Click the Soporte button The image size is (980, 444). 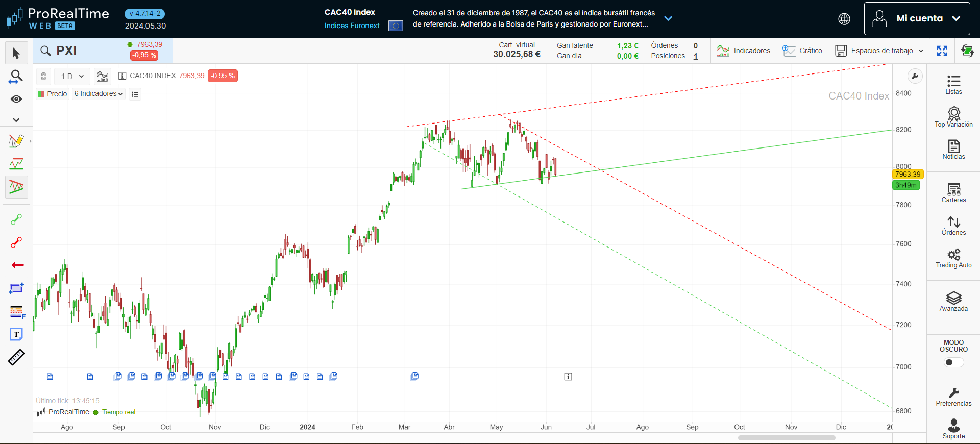(x=953, y=429)
